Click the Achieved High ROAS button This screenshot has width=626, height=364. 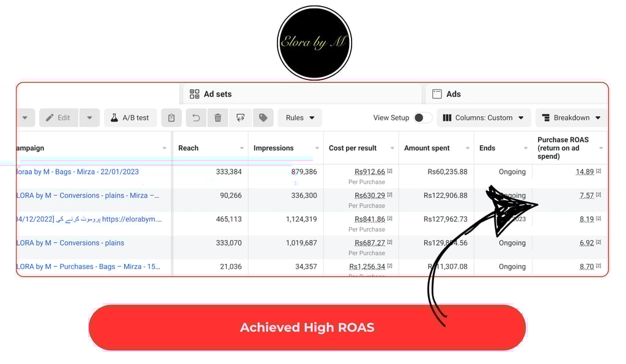point(307,328)
